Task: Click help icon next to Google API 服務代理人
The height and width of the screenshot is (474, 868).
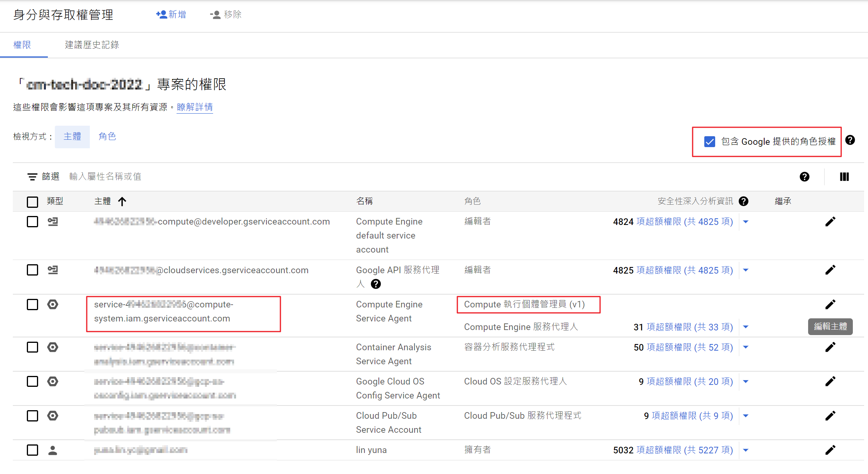Action: click(376, 284)
